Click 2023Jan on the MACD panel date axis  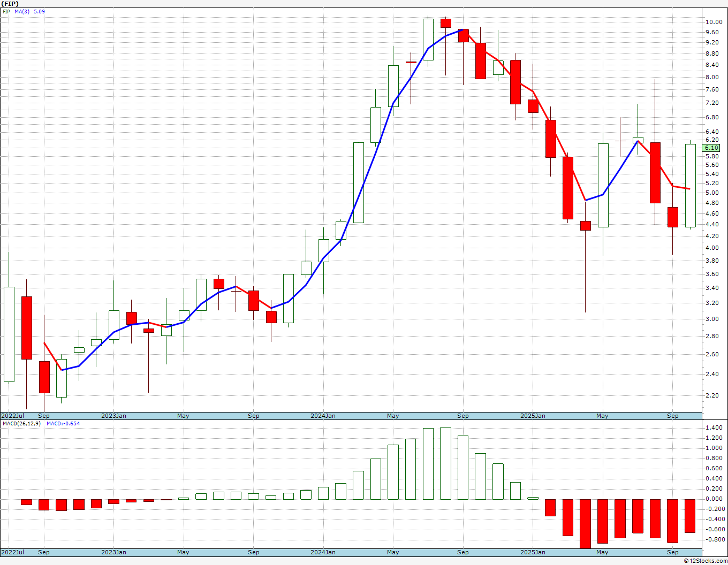tap(113, 552)
